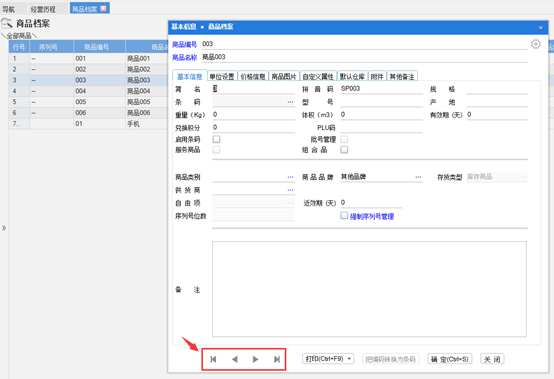Open the 供货商 ellipsis picker
This screenshot has width=554, height=379.
point(290,190)
